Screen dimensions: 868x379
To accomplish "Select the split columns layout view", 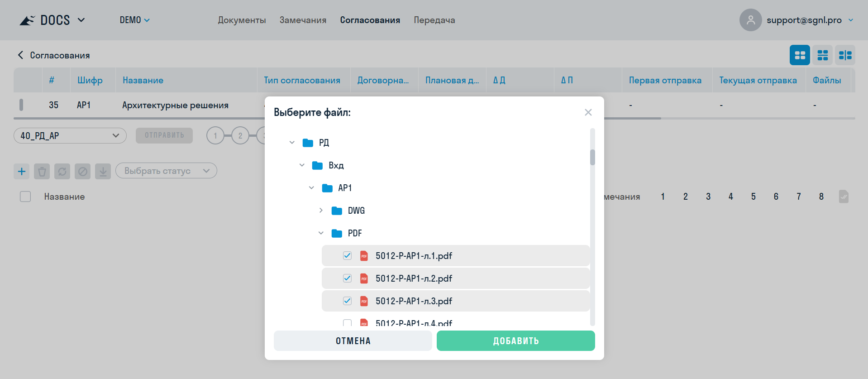I will 845,55.
